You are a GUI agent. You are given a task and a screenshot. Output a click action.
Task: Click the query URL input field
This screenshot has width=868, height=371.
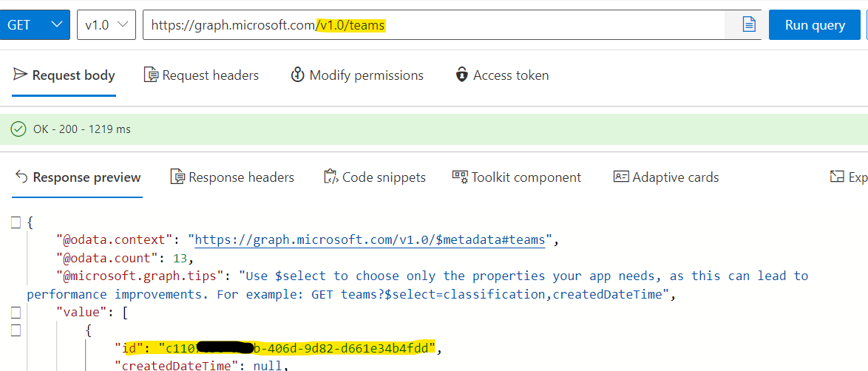pyautogui.click(x=433, y=25)
